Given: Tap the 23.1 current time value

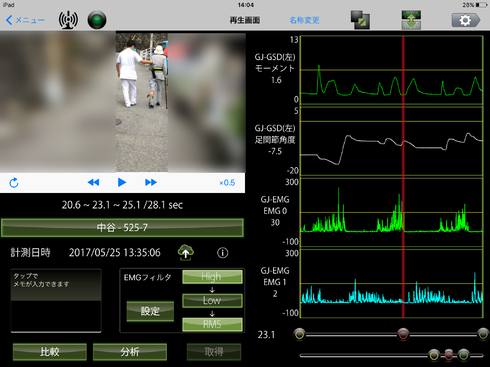Looking at the screenshot, I should coord(266,335).
